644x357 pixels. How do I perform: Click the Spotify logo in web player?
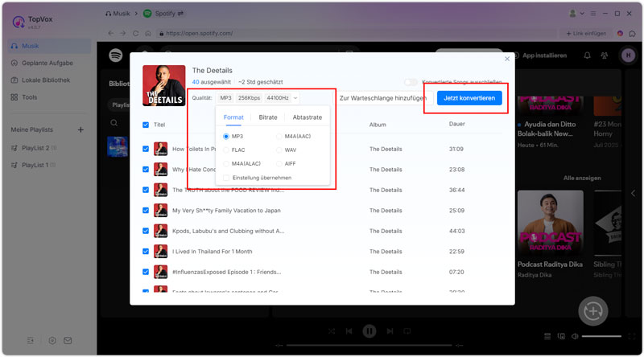click(x=116, y=55)
